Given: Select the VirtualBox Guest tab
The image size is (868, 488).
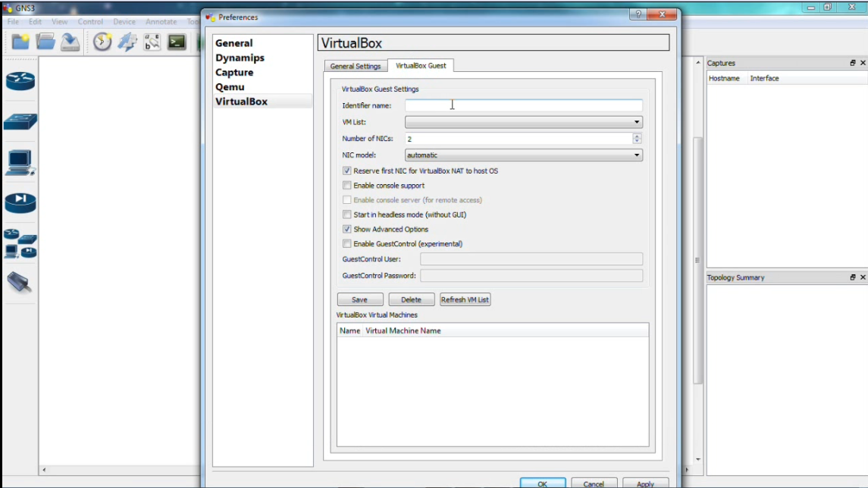Looking at the screenshot, I should pos(421,65).
